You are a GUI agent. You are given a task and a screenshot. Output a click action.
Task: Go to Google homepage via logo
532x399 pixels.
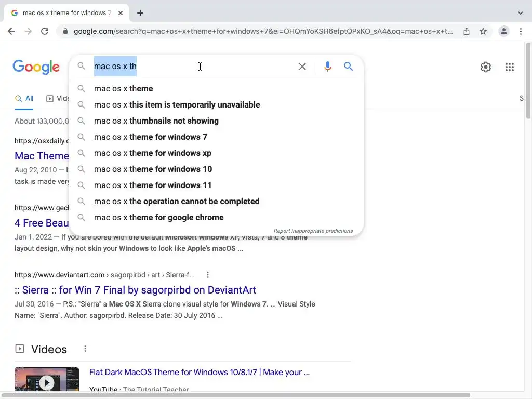click(x=36, y=67)
